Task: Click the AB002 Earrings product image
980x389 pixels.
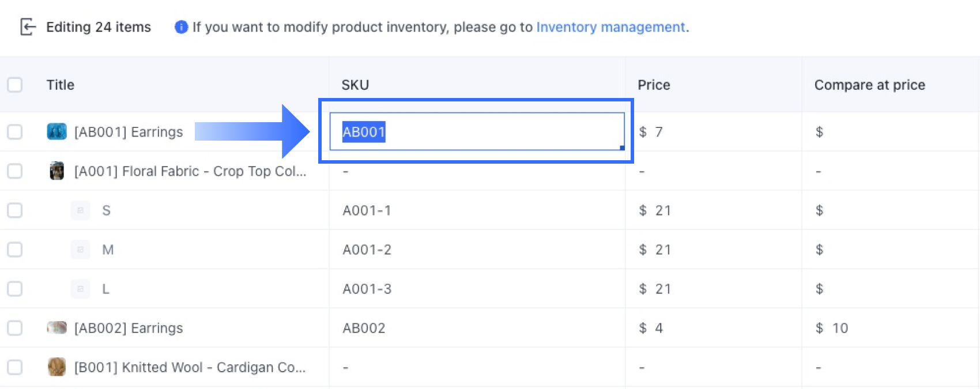Action: tap(56, 328)
